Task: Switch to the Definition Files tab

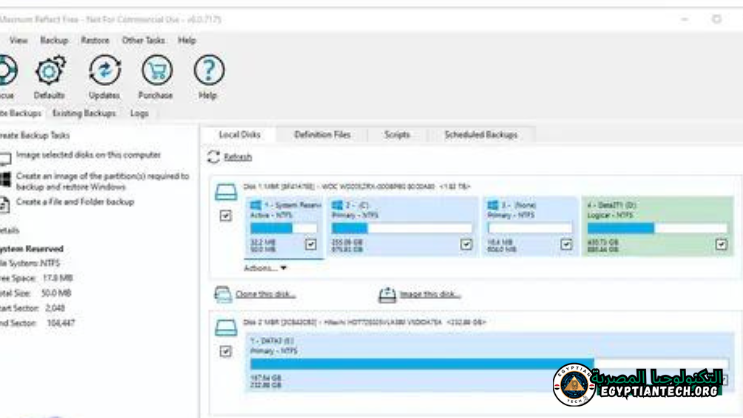Action: tap(321, 134)
